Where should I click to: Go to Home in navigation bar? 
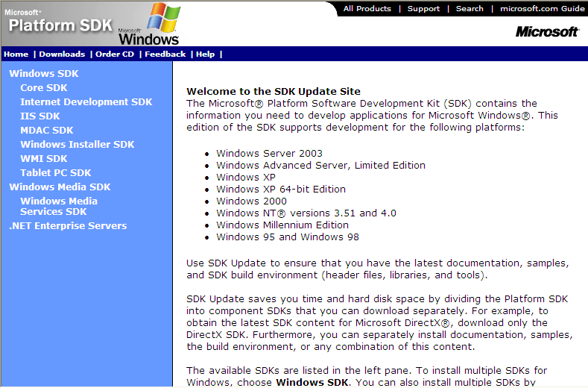click(16, 54)
